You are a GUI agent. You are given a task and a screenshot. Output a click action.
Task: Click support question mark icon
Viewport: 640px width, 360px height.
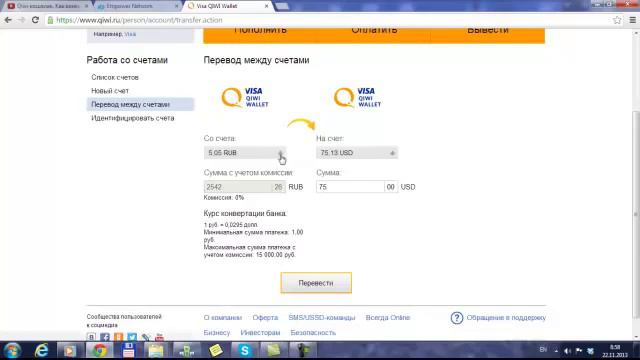tap(457, 318)
